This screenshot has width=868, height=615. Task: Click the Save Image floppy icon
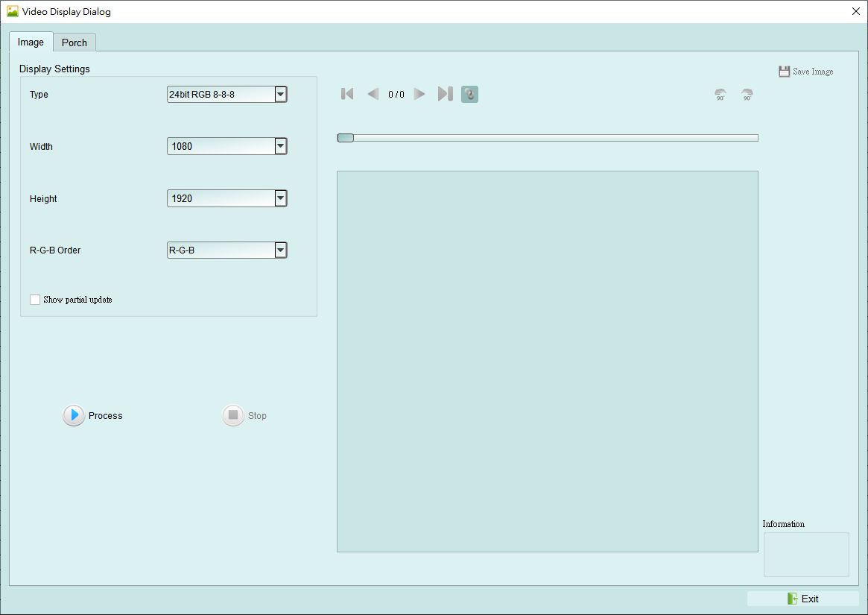click(x=784, y=72)
